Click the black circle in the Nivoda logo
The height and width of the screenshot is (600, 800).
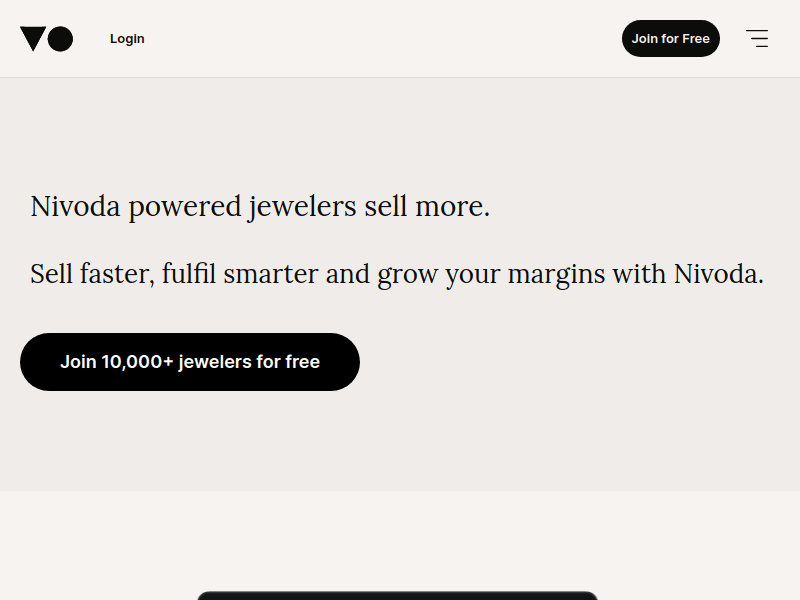[x=61, y=39]
